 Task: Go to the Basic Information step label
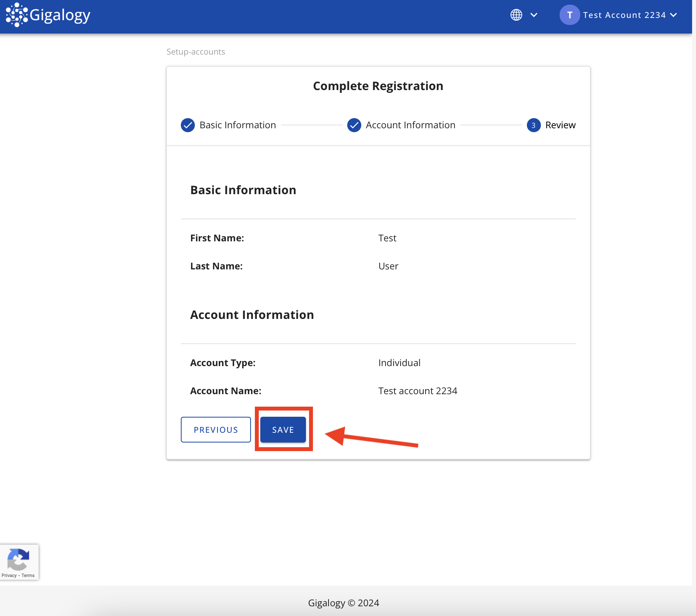(238, 125)
